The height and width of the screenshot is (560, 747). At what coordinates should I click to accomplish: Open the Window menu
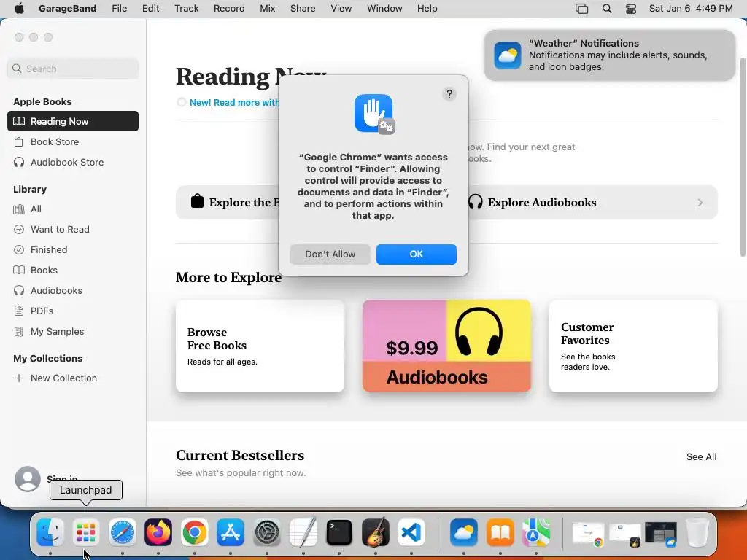coord(384,9)
